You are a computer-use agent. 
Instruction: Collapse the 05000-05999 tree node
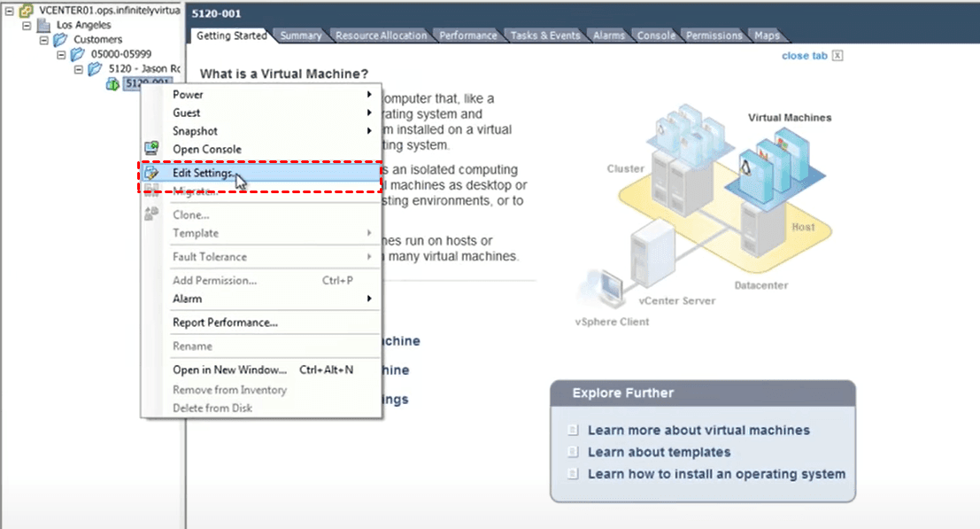coord(61,55)
